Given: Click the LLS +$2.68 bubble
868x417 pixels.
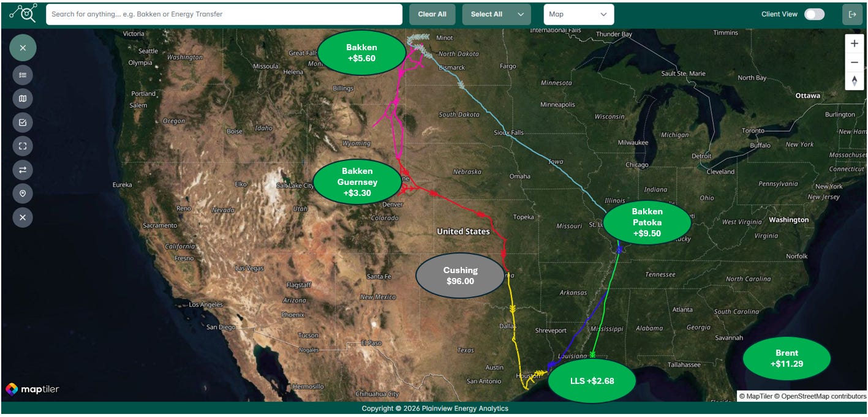Looking at the screenshot, I should coord(592,381).
